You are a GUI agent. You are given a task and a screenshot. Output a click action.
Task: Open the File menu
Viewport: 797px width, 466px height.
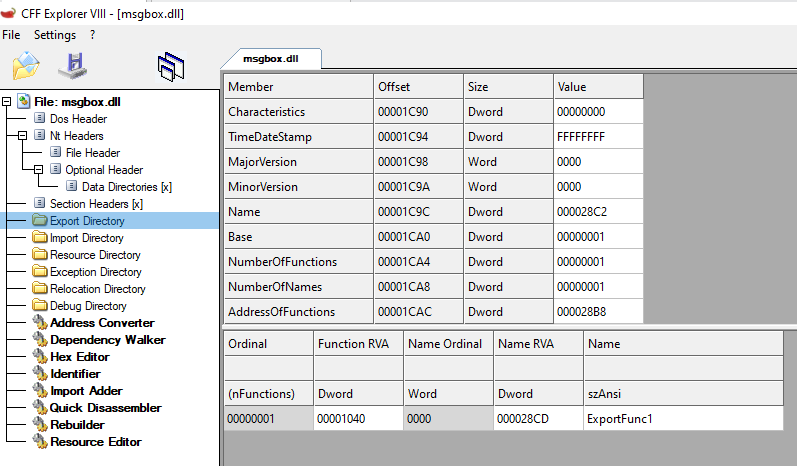[11, 35]
